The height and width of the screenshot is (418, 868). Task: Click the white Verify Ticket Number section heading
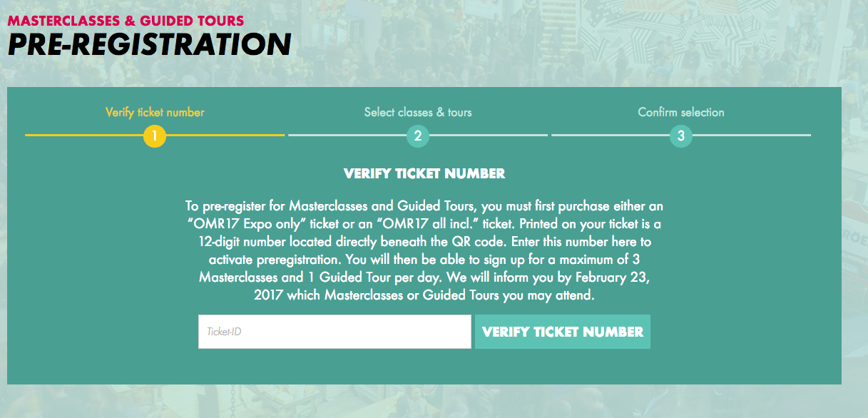[x=424, y=173]
